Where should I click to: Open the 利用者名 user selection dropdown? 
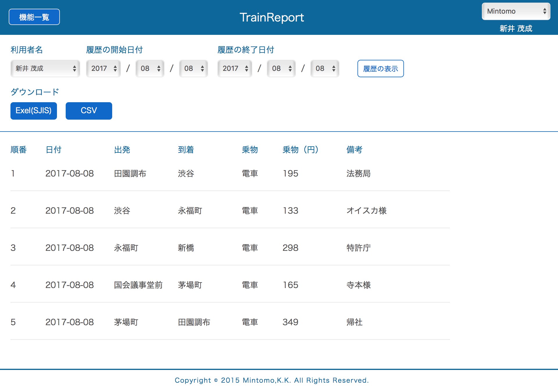click(45, 69)
